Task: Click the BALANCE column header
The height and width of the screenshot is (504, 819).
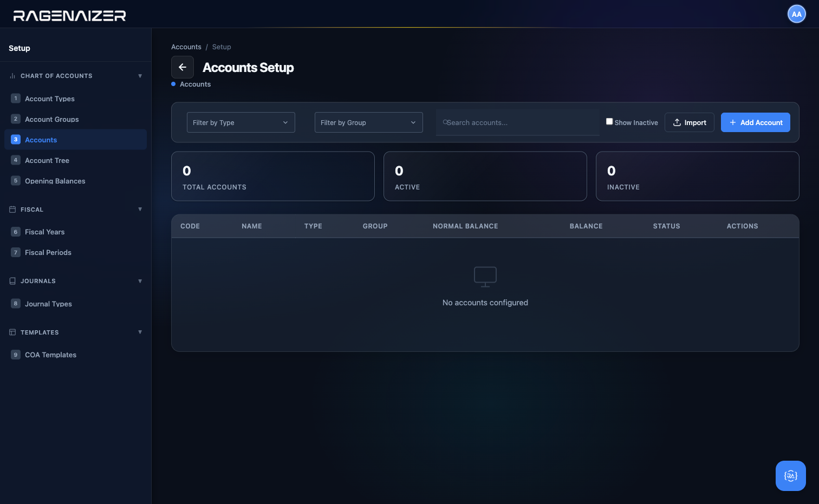Action: click(586, 226)
